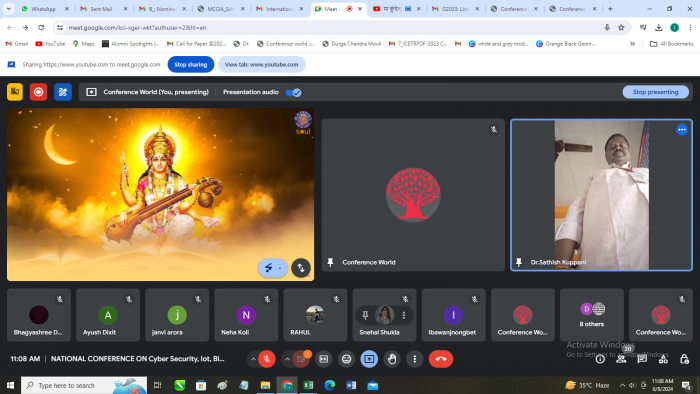Toggle the Presentation audio switch
Screen dimensions: 700x394
pos(294,92)
